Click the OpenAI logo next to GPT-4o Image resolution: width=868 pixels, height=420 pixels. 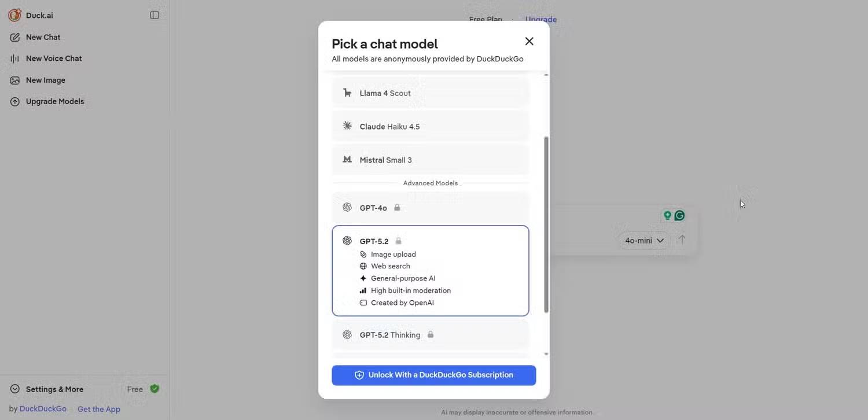(x=347, y=207)
